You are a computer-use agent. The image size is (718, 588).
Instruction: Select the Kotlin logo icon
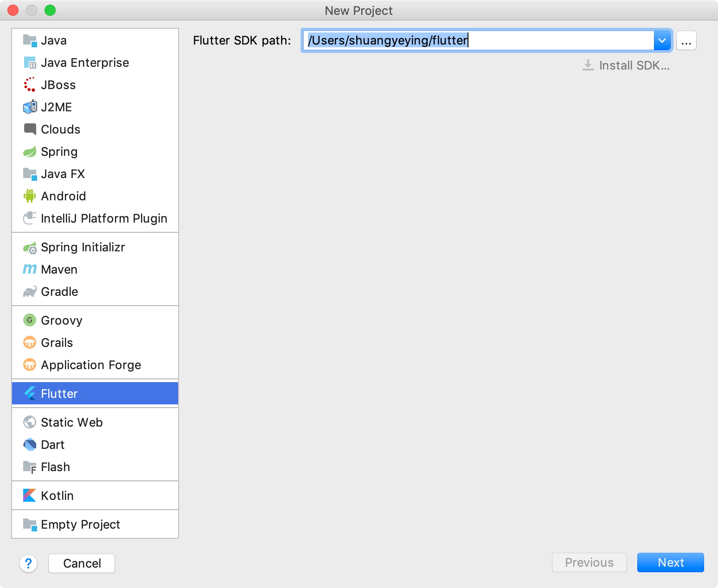30,496
